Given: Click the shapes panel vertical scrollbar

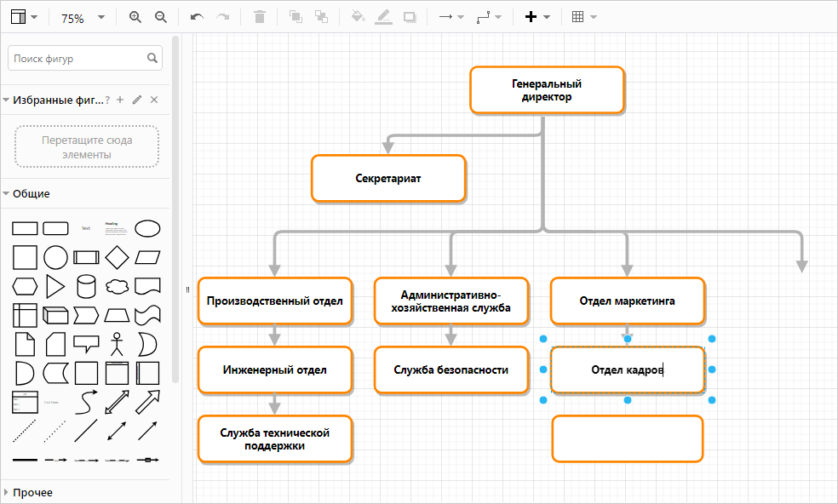Looking at the screenshot, I should click(175, 209).
